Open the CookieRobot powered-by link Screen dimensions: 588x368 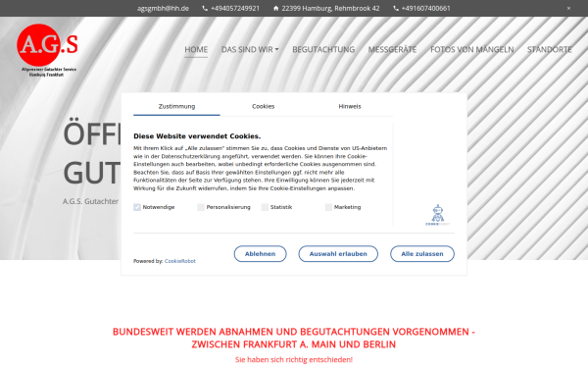pyautogui.click(x=180, y=261)
